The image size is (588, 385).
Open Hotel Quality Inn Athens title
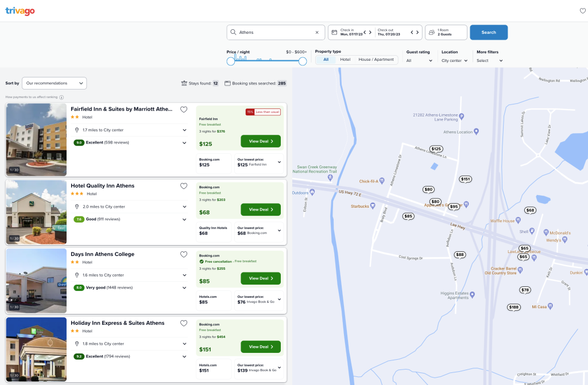coord(102,186)
